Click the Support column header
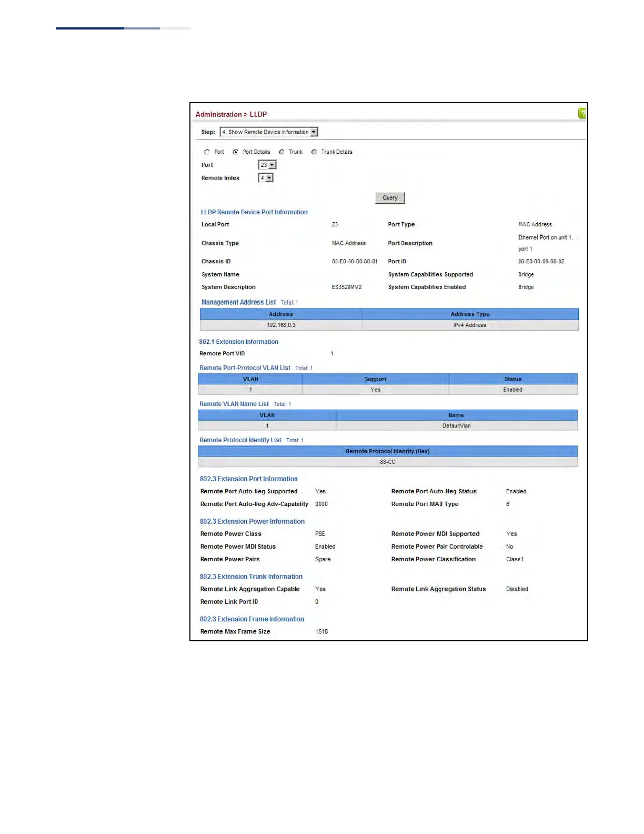This screenshot has width=644, height=834. (x=376, y=379)
